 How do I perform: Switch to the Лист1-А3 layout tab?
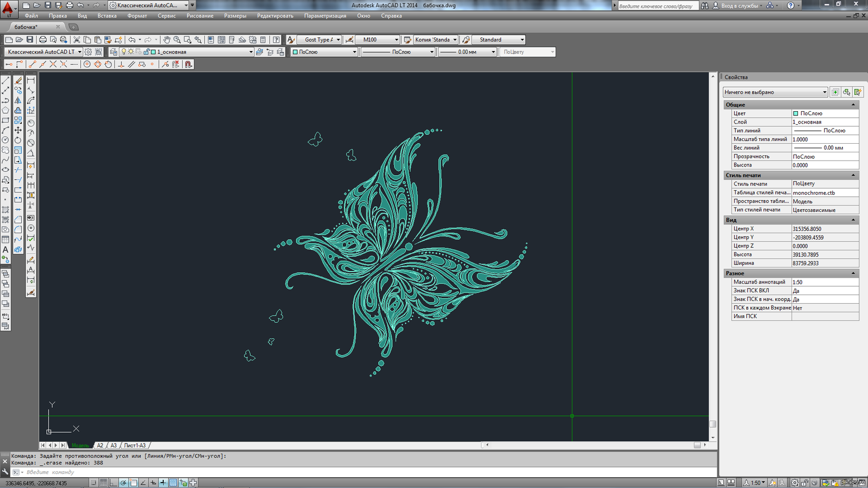click(135, 445)
